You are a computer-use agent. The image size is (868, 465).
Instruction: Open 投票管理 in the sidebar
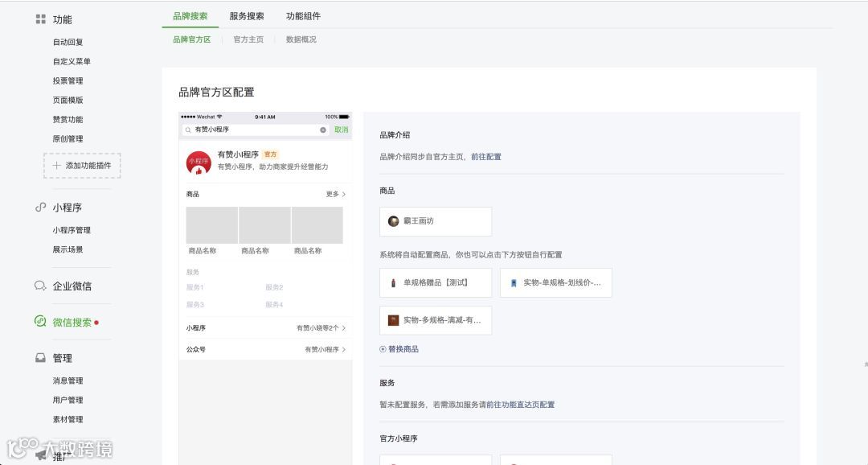68,81
